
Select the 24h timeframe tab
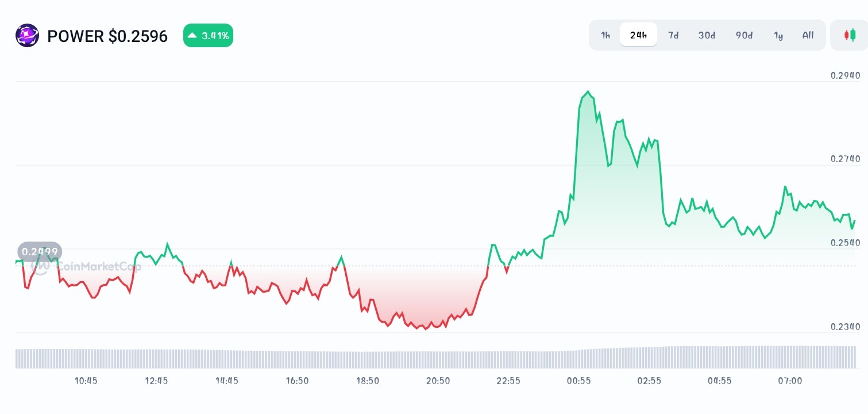click(638, 35)
